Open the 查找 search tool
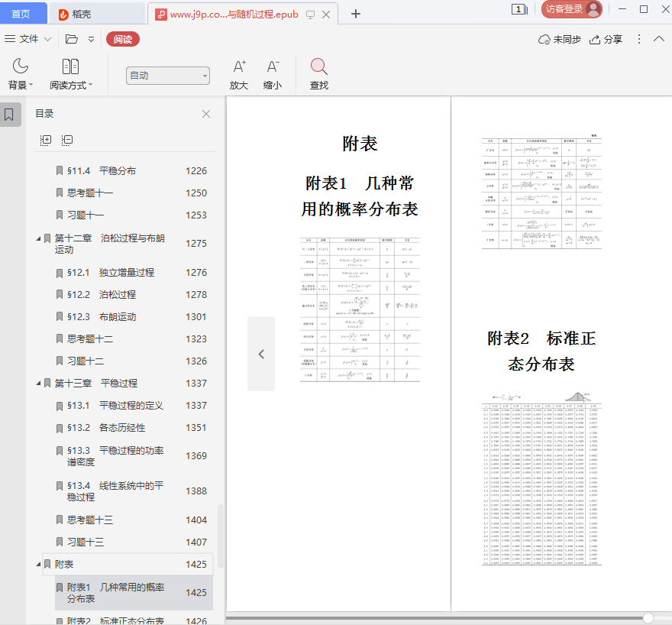The width and height of the screenshot is (672, 625). pyautogui.click(x=318, y=67)
